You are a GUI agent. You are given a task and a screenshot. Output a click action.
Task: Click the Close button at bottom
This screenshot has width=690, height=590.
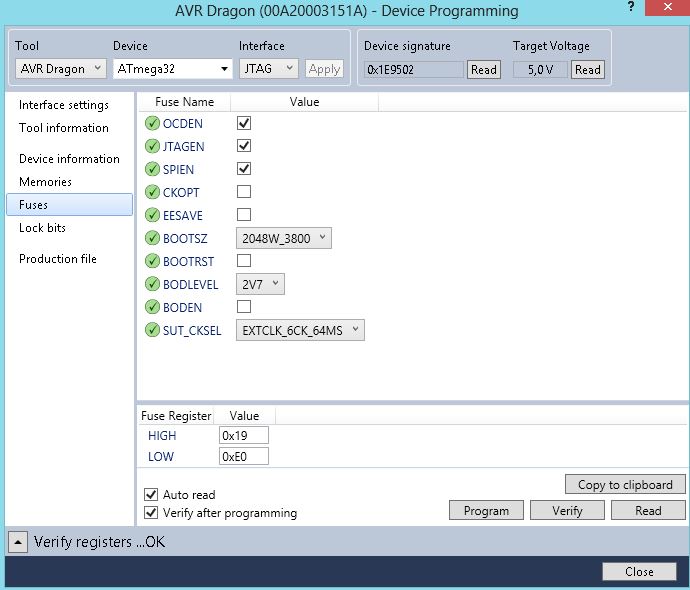pyautogui.click(x=639, y=572)
